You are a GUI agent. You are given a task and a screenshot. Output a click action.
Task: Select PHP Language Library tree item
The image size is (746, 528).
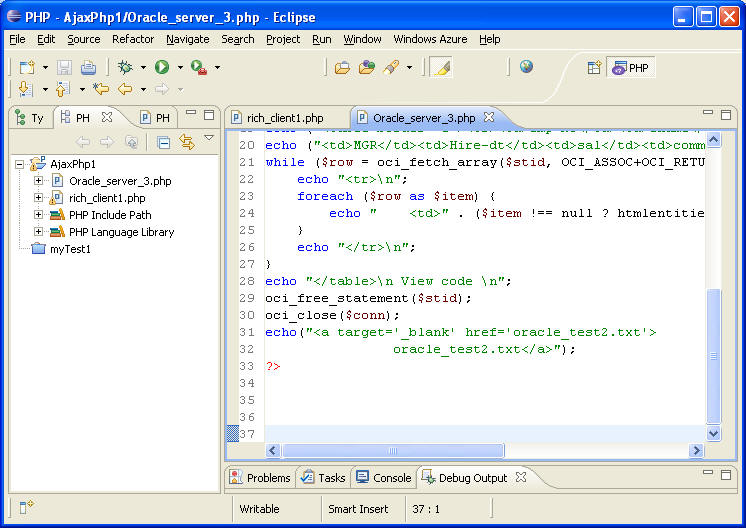(x=121, y=232)
